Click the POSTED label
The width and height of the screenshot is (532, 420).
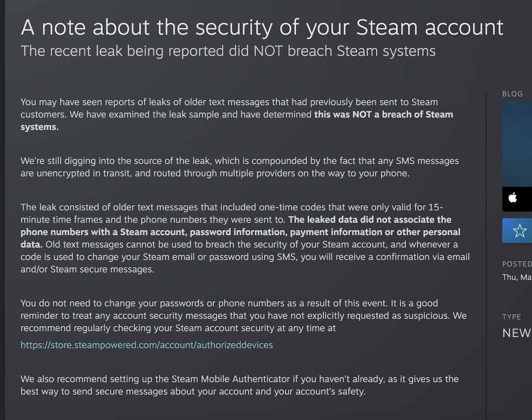tap(517, 264)
